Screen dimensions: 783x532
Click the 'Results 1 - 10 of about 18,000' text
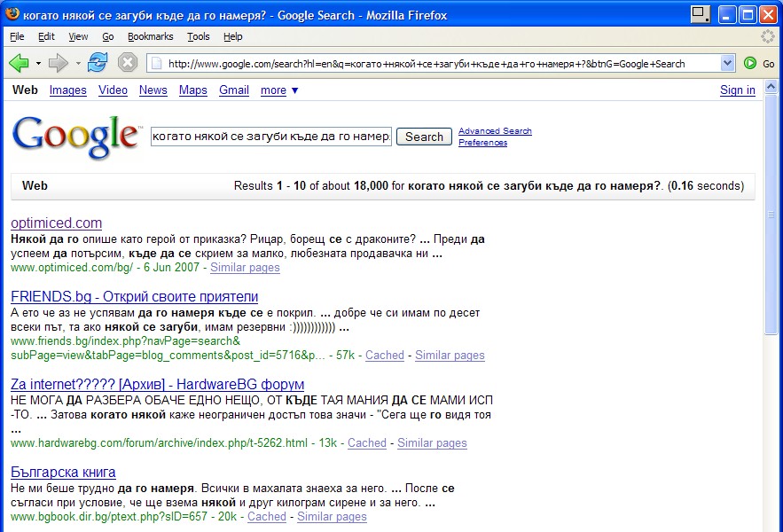pyautogui.click(x=310, y=186)
